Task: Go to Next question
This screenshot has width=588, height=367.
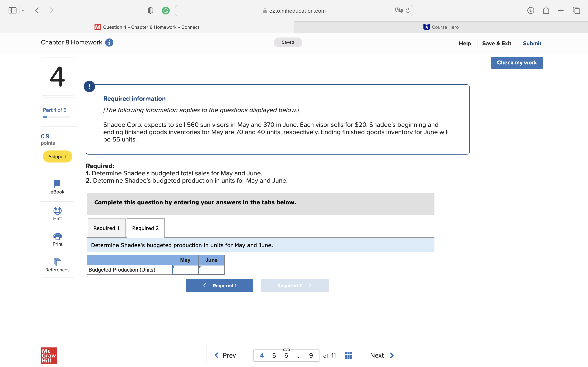Action: tap(381, 356)
